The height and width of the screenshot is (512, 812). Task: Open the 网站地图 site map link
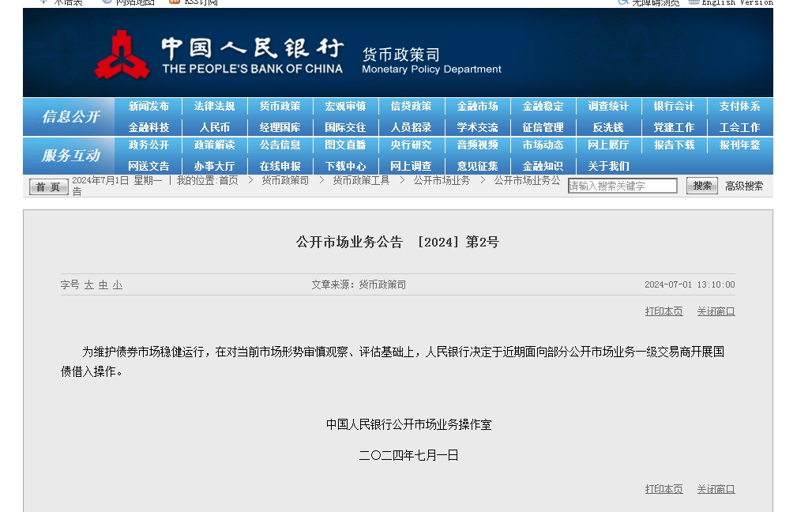[x=129, y=2]
